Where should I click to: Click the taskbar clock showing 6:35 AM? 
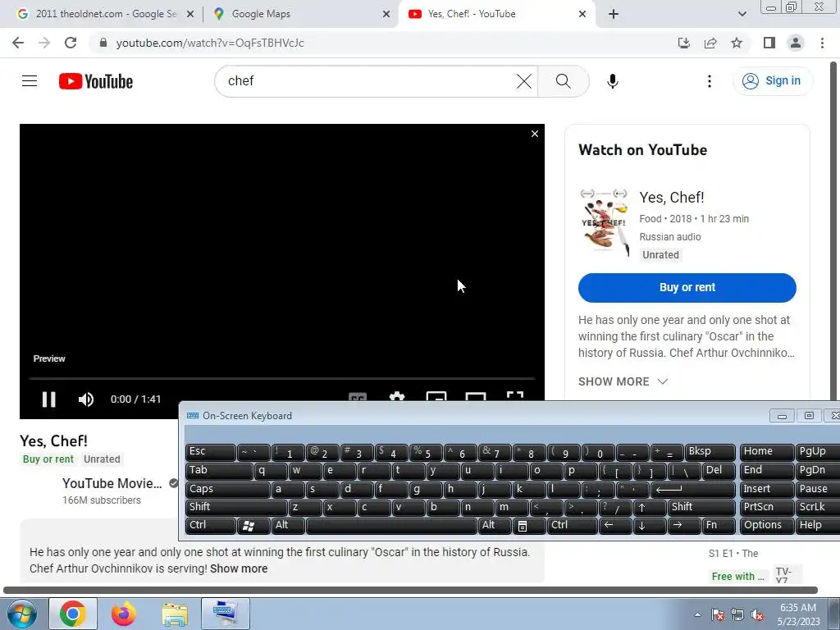798,614
